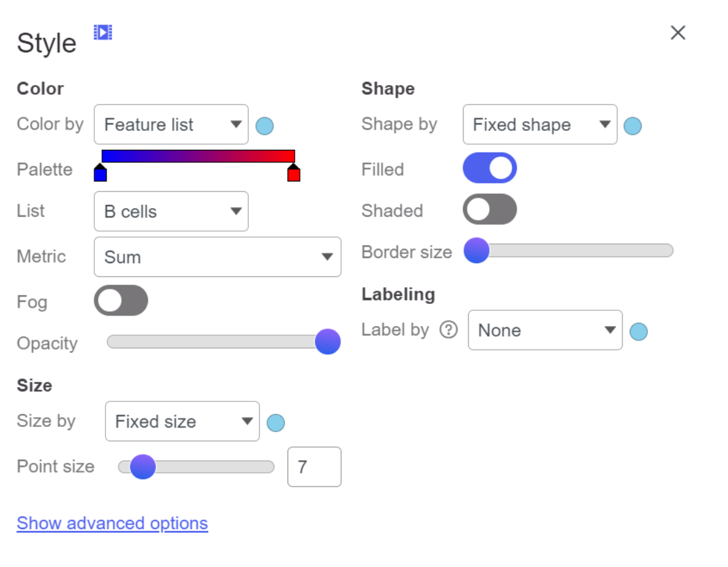Viewport: 728px width, 567px height.
Task: Click the blue circle next to Color by
Action: [x=264, y=126]
